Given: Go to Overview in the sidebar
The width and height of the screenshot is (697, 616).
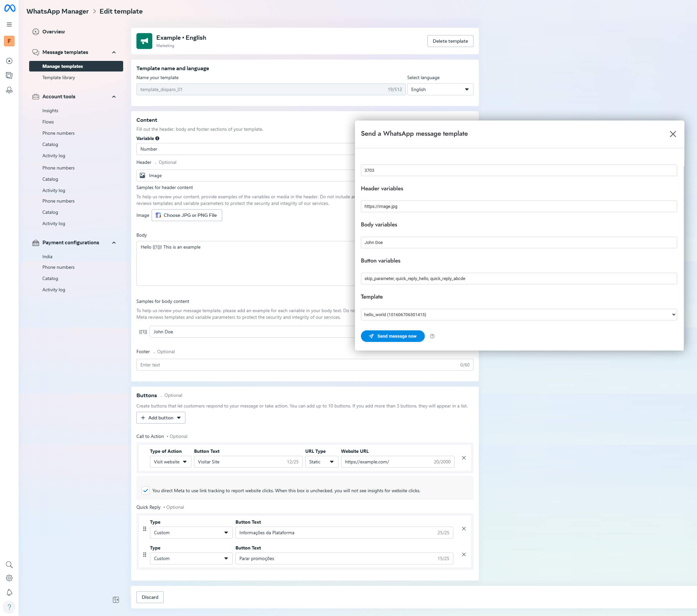Looking at the screenshot, I should tap(54, 32).
